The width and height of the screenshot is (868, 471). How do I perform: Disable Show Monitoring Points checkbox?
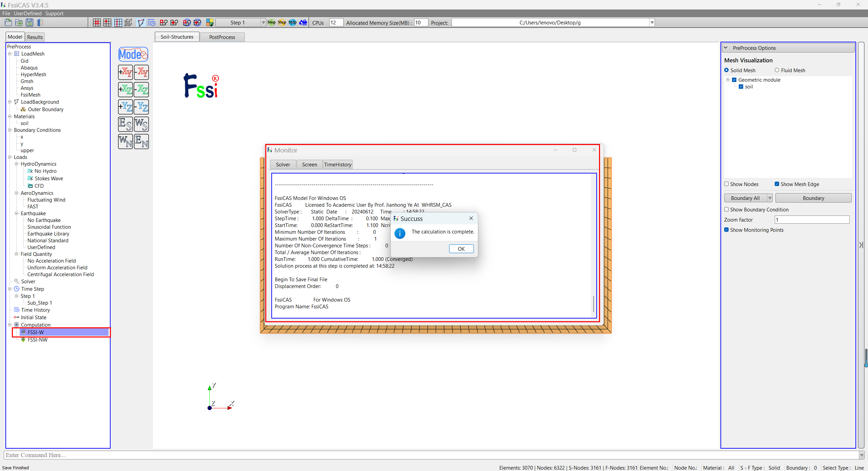pos(726,230)
